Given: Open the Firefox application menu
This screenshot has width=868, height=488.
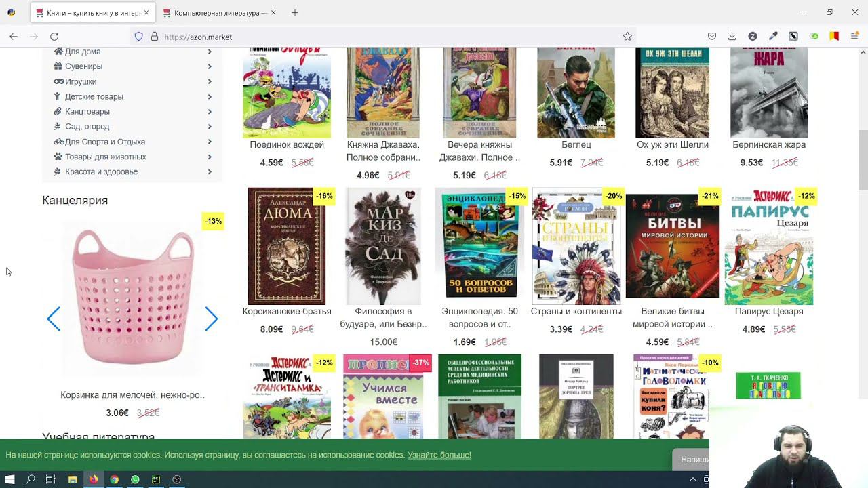Looking at the screenshot, I should click(854, 37).
